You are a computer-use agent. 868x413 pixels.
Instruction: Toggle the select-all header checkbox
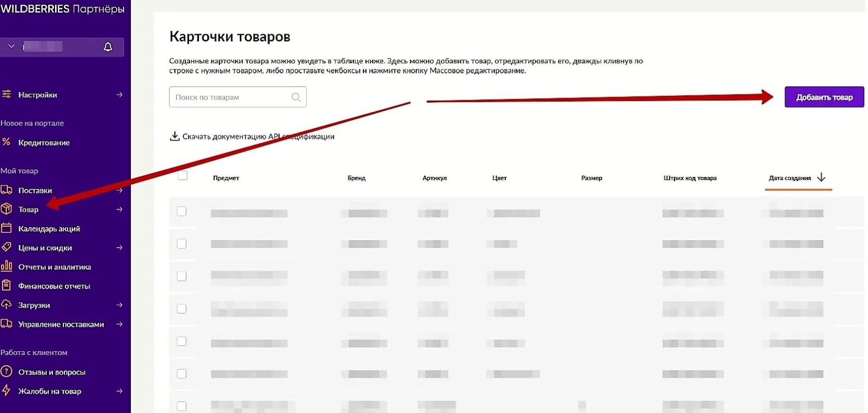[183, 175]
